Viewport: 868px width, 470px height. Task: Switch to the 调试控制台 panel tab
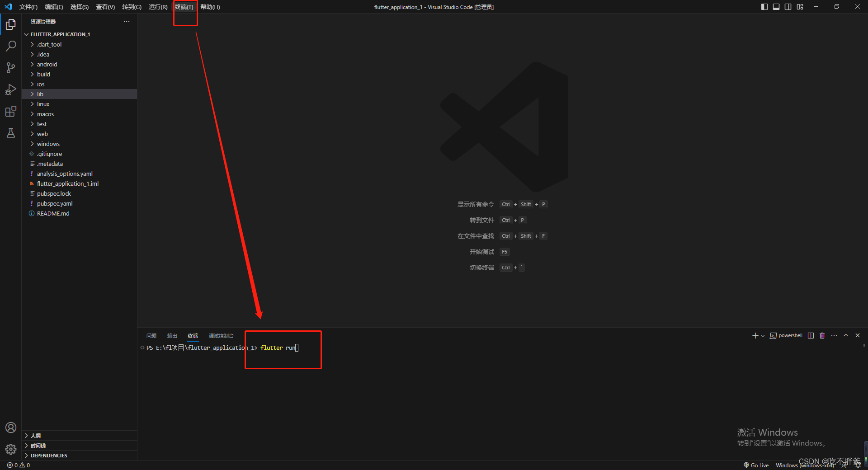[221, 336]
